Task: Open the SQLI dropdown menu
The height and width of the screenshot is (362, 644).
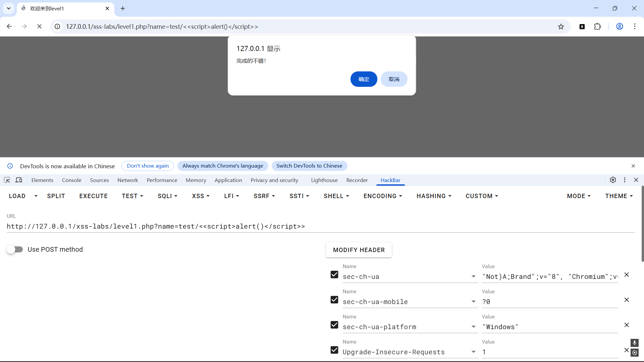Action: point(167,196)
